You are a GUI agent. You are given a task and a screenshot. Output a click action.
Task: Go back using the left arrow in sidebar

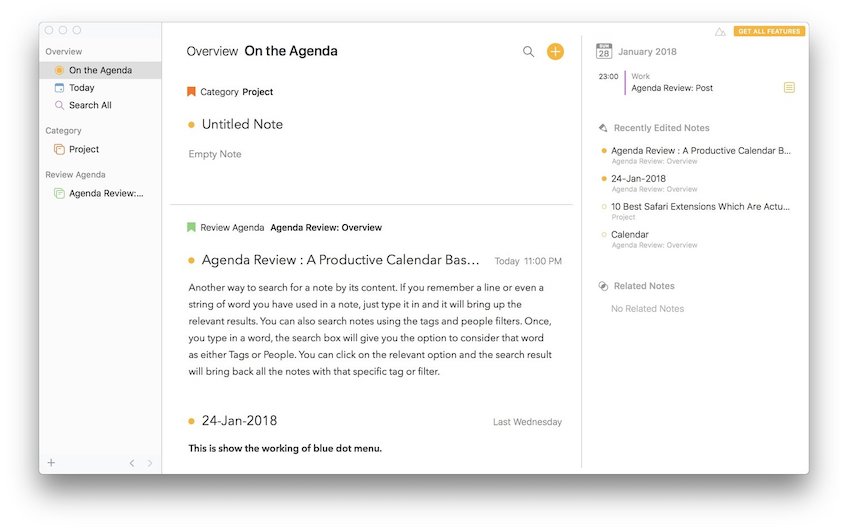pos(132,463)
